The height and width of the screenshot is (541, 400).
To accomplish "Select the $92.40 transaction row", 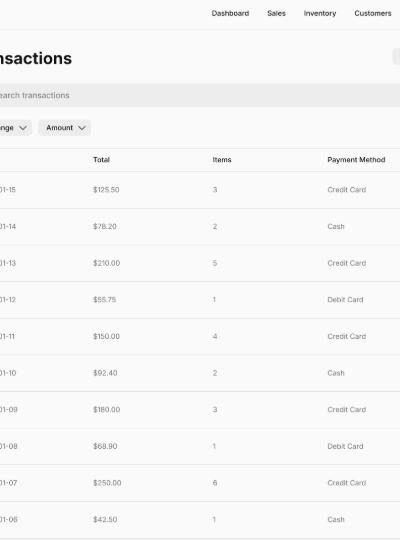I will (x=200, y=373).
